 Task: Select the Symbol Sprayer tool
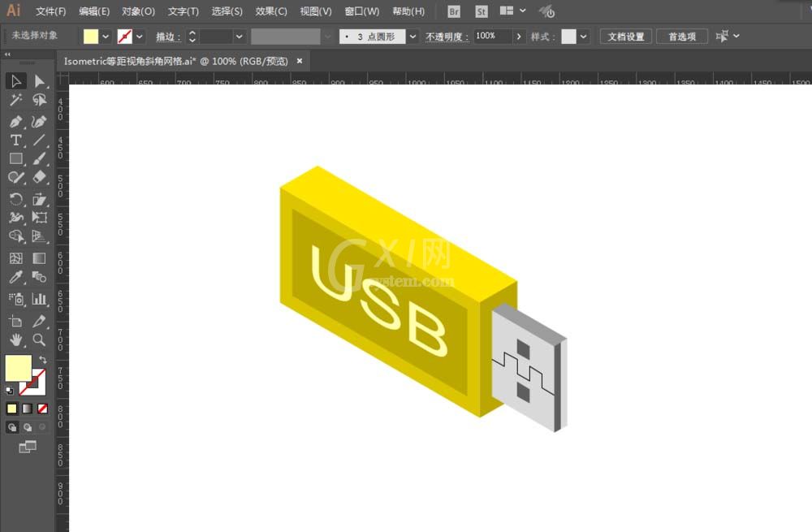(x=15, y=299)
